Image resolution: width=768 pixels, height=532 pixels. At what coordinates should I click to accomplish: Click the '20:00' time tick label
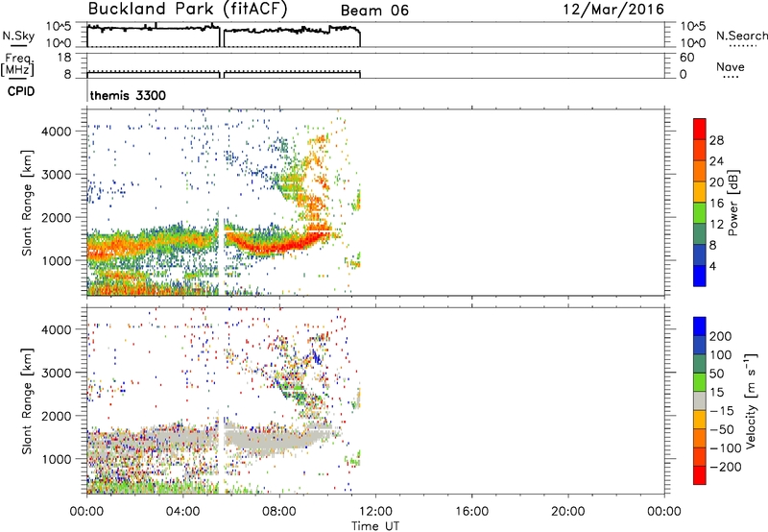point(567,512)
